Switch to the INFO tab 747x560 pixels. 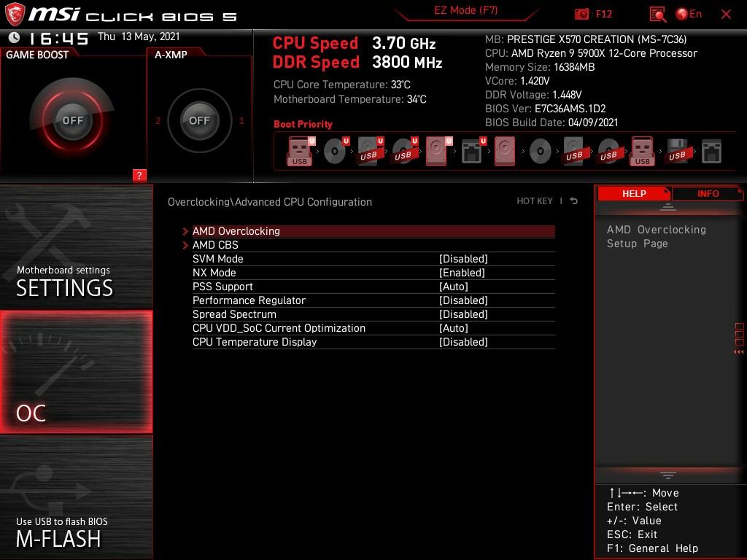tap(708, 193)
